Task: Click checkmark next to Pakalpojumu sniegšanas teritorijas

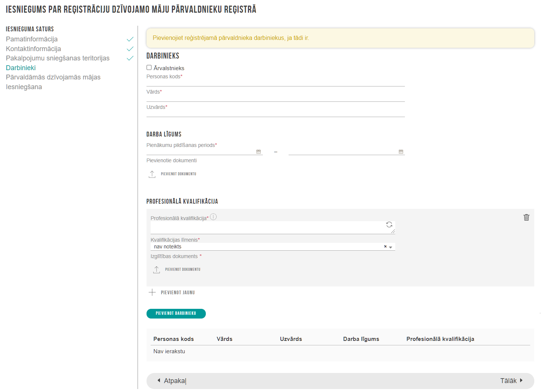Action: tap(130, 58)
